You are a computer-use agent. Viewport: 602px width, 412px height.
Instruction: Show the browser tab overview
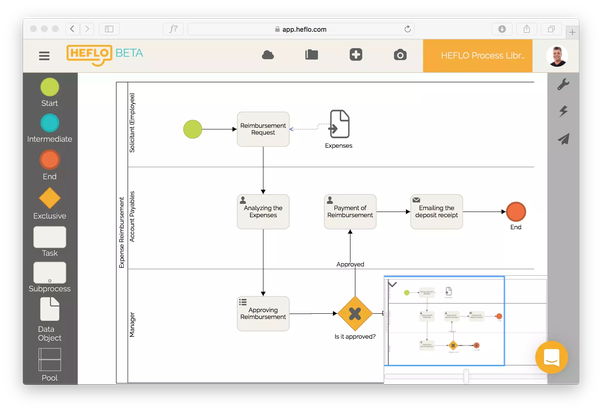click(551, 29)
